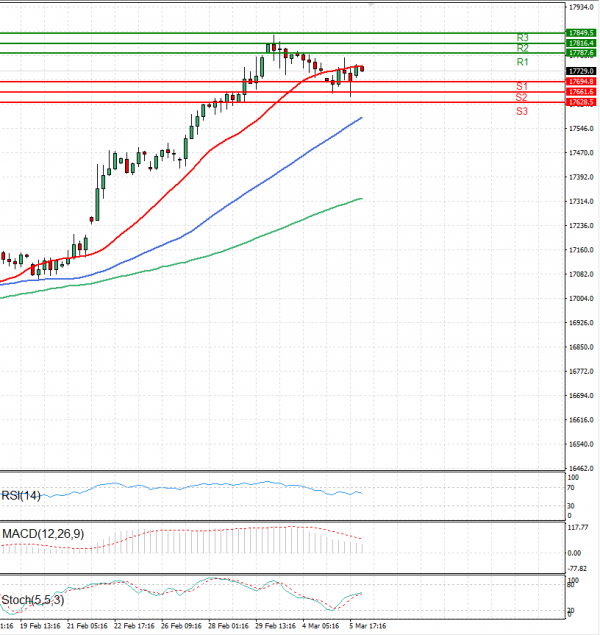Click the R1 resistance label
The height and width of the screenshot is (635, 600).
[x=522, y=62]
